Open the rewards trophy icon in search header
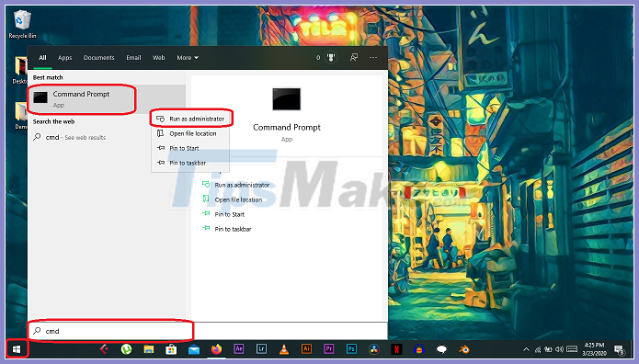639x364 pixels. (331, 58)
